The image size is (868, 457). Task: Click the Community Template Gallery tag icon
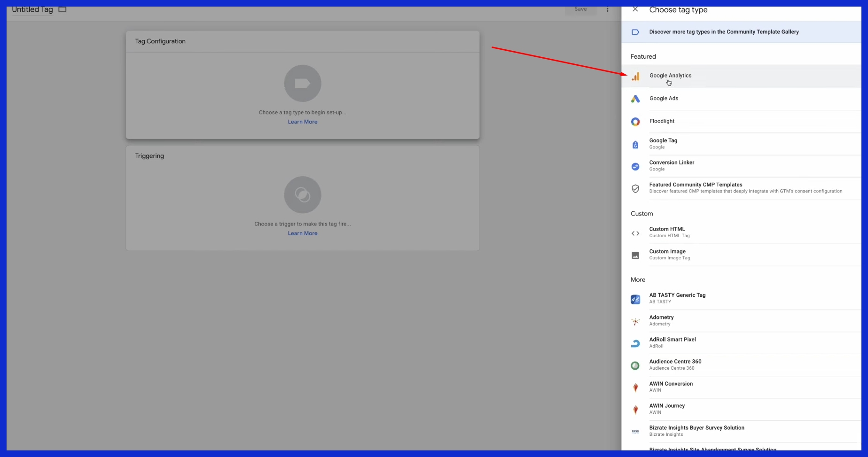635,32
